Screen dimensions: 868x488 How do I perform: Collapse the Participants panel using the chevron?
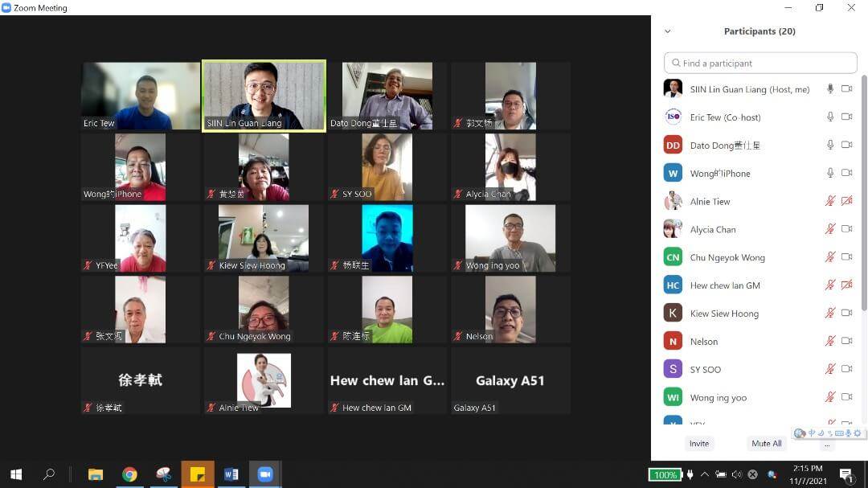click(667, 31)
